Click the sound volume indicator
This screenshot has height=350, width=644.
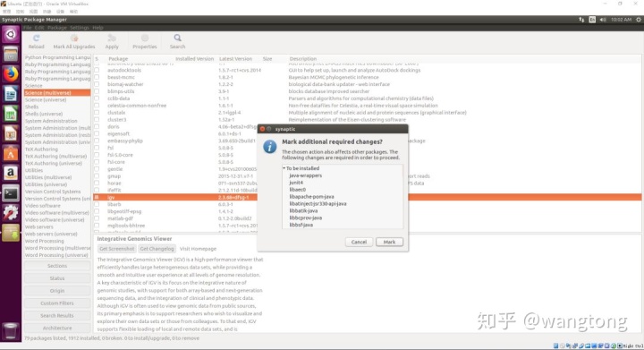(x=603, y=20)
